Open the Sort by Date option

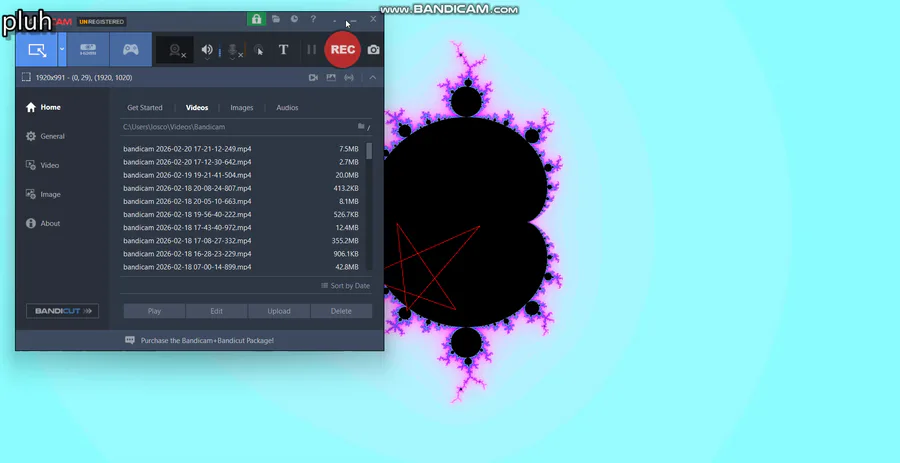tap(346, 286)
